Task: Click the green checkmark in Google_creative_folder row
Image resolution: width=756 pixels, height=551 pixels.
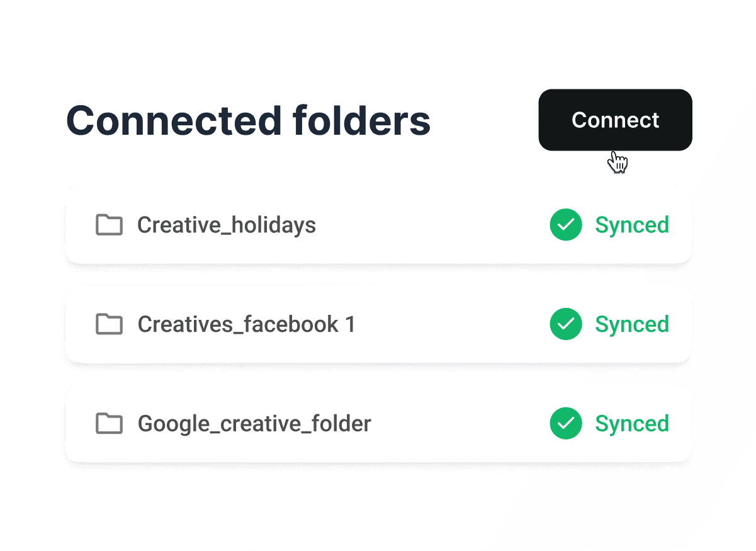Action: click(x=566, y=424)
